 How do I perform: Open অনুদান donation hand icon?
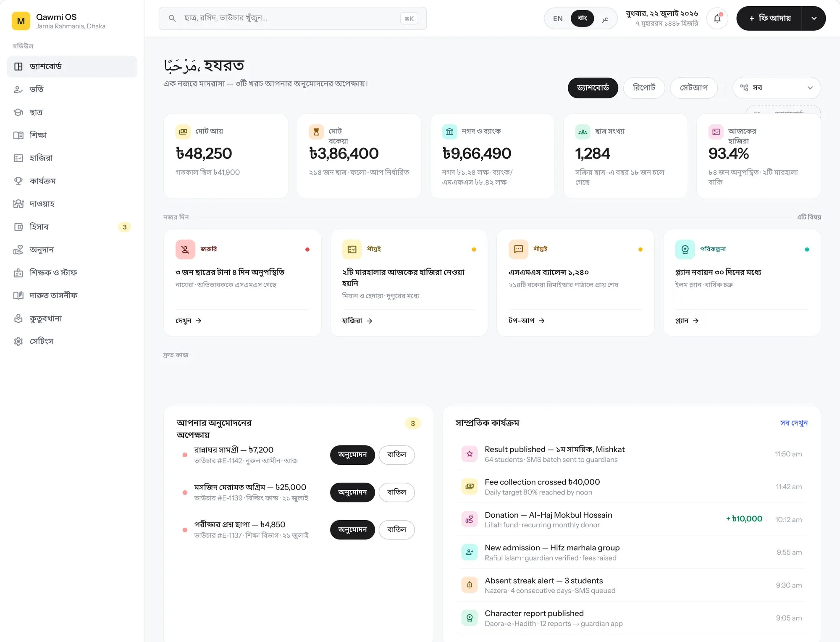[18, 250]
